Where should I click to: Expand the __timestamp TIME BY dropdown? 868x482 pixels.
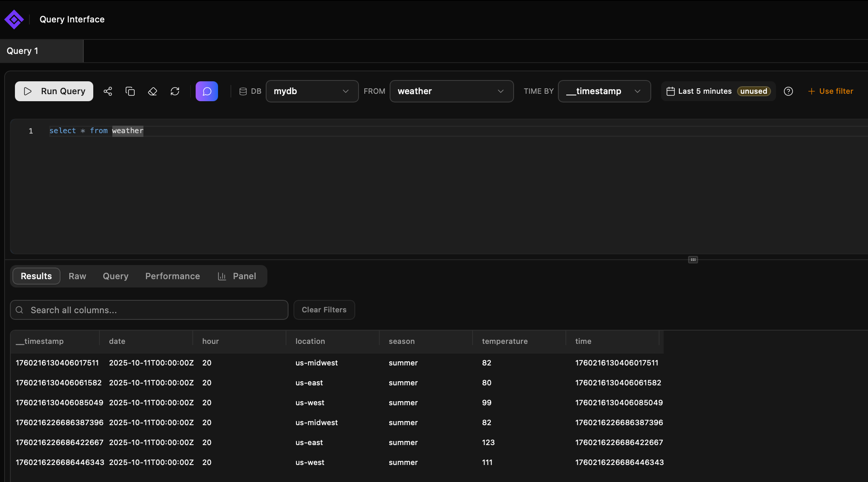(604, 91)
